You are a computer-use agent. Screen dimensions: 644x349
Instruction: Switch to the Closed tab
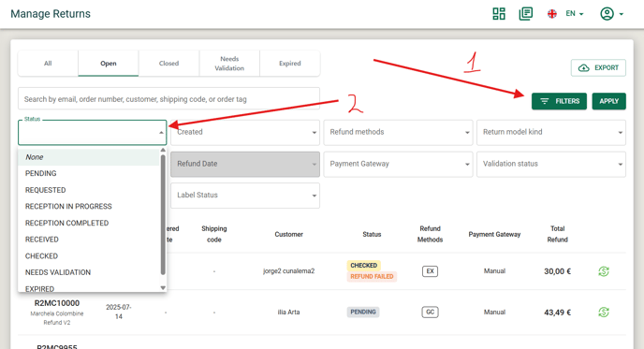coord(168,64)
